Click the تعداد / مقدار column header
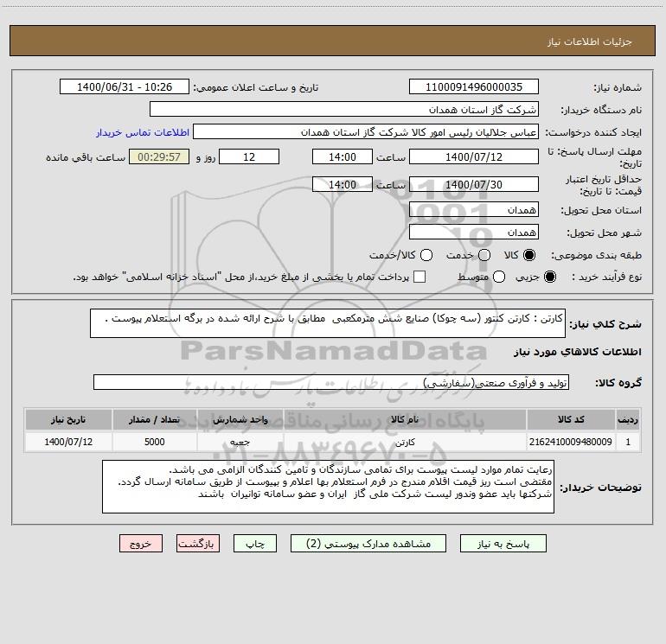The width and height of the screenshot is (666, 644). [x=155, y=419]
